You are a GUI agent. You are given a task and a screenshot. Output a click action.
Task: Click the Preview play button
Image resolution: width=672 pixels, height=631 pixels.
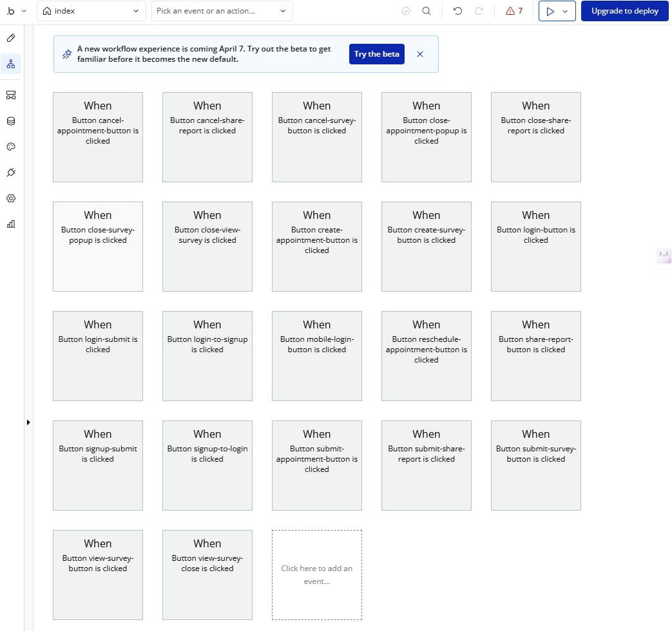click(x=550, y=12)
